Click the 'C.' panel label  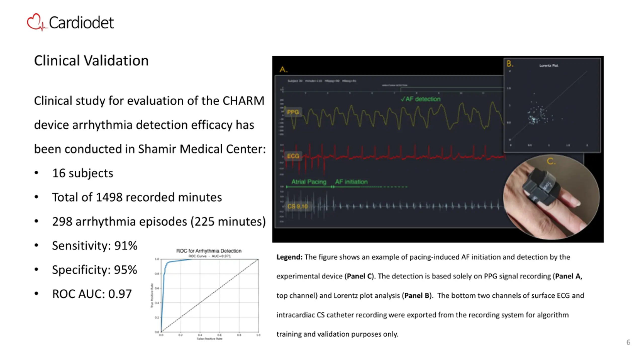pos(551,161)
